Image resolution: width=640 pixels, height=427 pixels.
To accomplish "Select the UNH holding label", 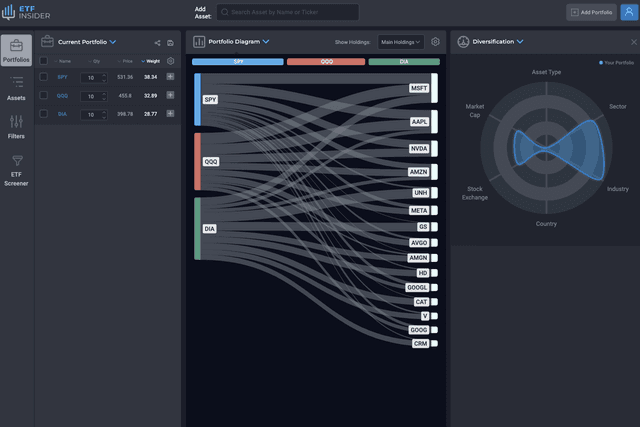I will [x=421, y=193].
